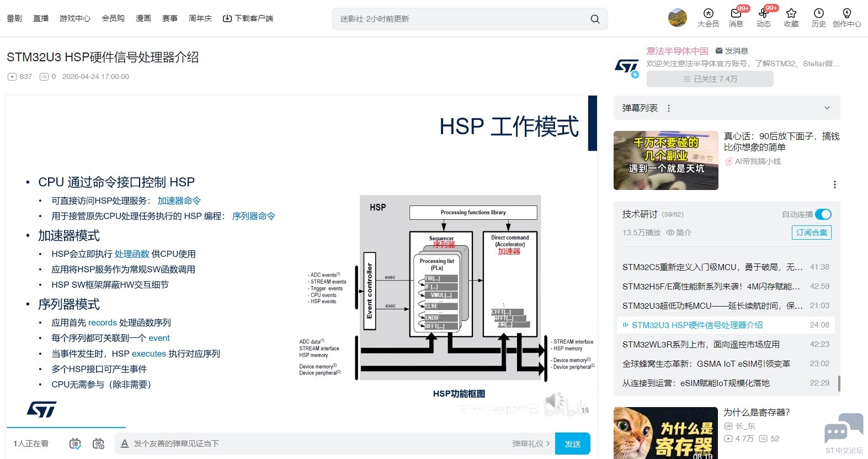Open the 意法半导体中国 uploader name link

point(678,51)
